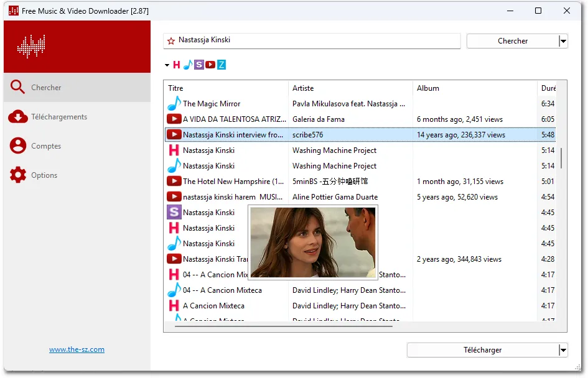The image size is (588, 378).
Task: Click artist Galeria da Fama
Action: click(319, 119)
